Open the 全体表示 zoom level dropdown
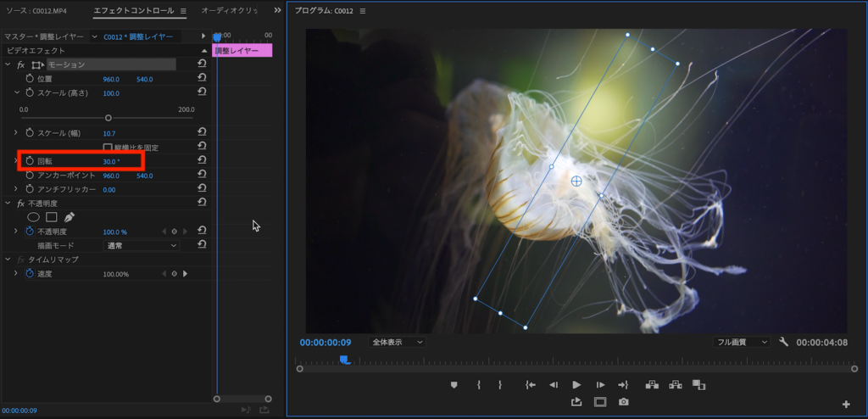The height and width of the screenshot is (419, 868). click(x=397, y=342)
